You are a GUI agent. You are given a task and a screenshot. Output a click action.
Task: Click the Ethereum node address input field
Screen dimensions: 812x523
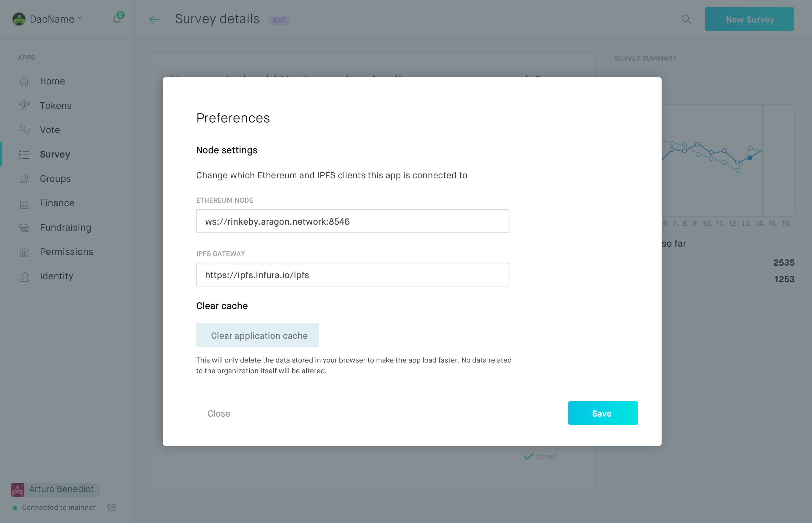point(353,221)
